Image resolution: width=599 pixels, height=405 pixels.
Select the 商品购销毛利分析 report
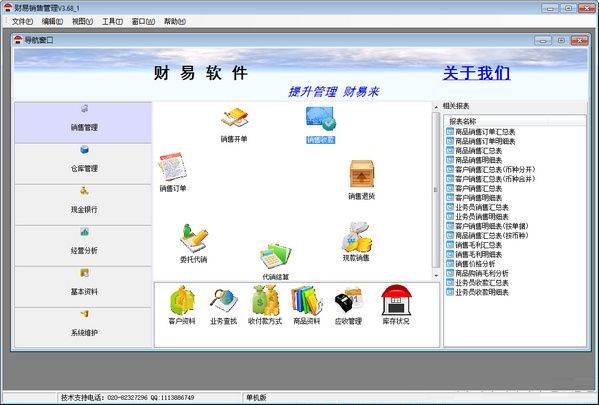[478, 273]
